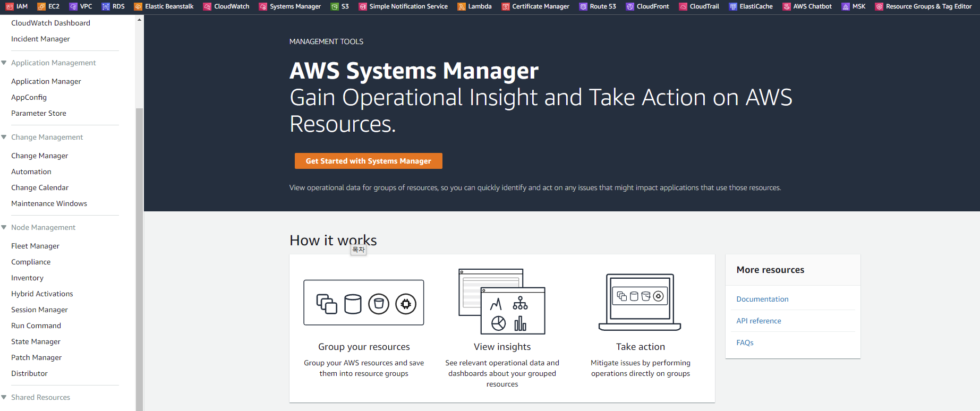
Task: Open Run Command page
Action: pyautogui.click(x=36, y=326)
